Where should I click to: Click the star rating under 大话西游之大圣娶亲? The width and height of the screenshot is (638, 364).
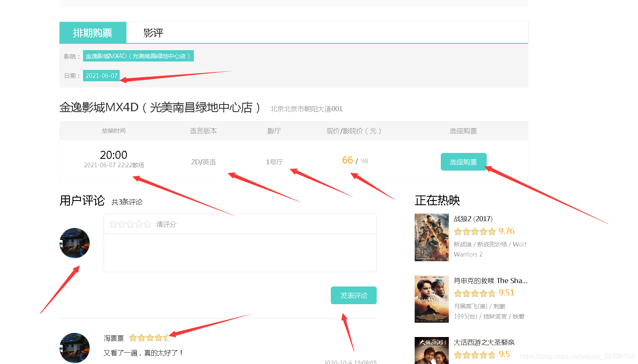pyautogui.click(x=475, y=355)
